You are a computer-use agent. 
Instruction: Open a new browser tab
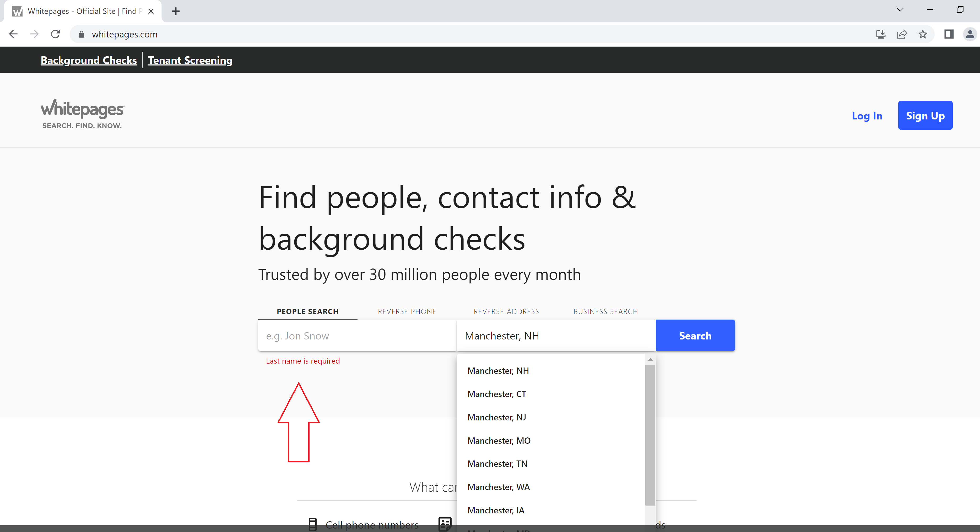(x=176, y=11)
